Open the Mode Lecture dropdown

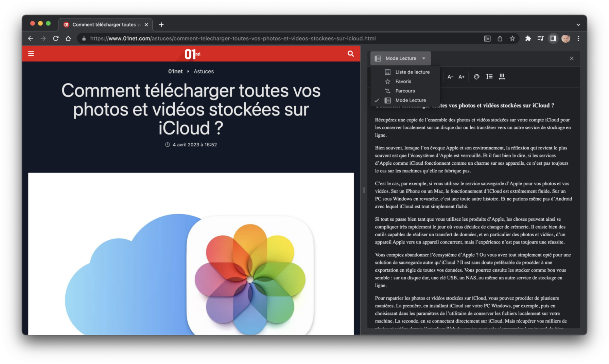point(400,58)
